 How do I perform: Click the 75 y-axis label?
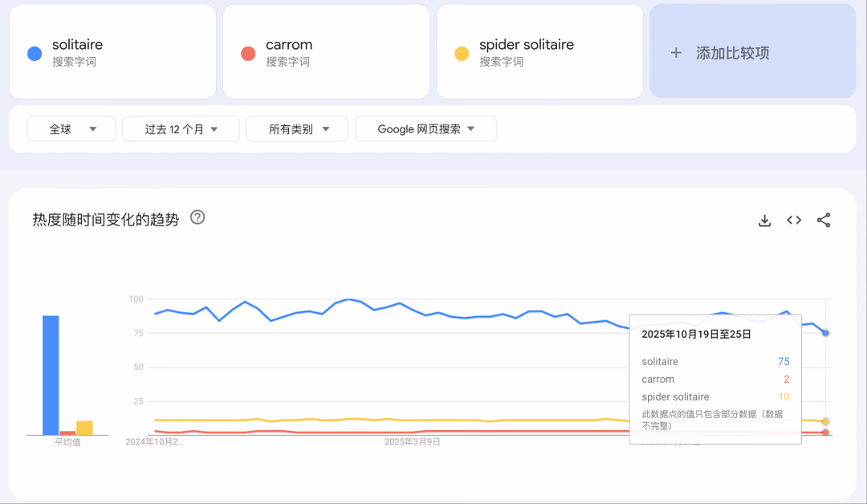click(x=138, y=333)
